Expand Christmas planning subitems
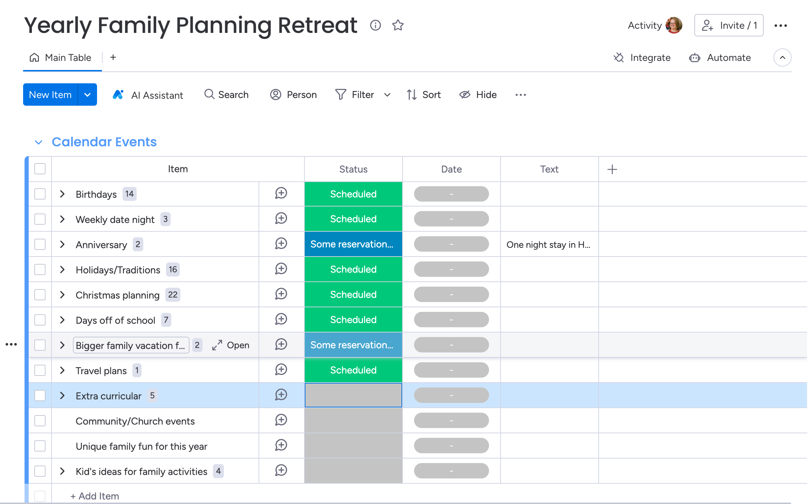Image resolution: width=812 pixels, height=504 pixels. pos(62,295)
